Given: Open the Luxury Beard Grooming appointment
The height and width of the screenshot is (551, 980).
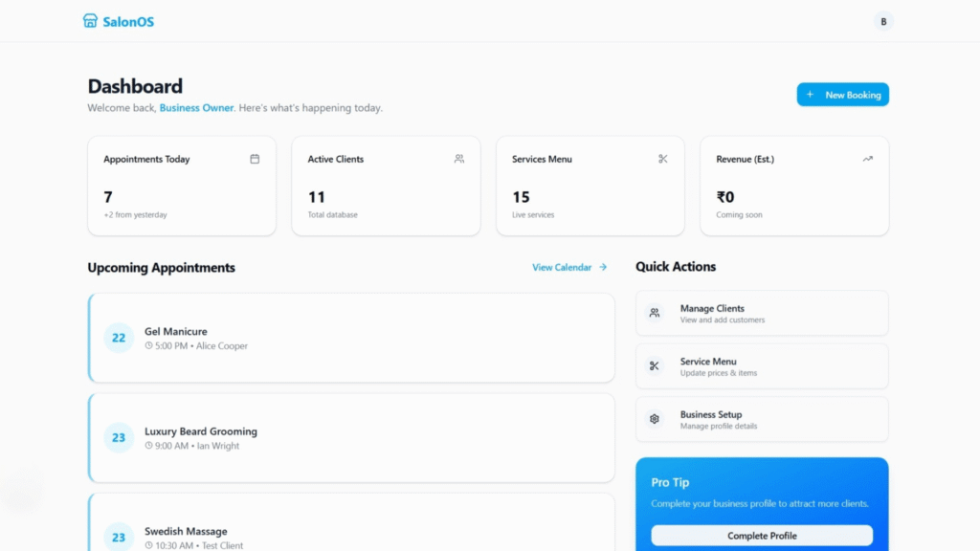Looking at the screenshot, I should click(x=351, y=437).
